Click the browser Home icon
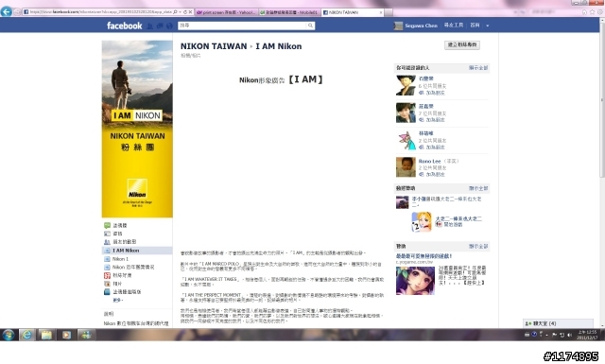 tap(584, 12)
